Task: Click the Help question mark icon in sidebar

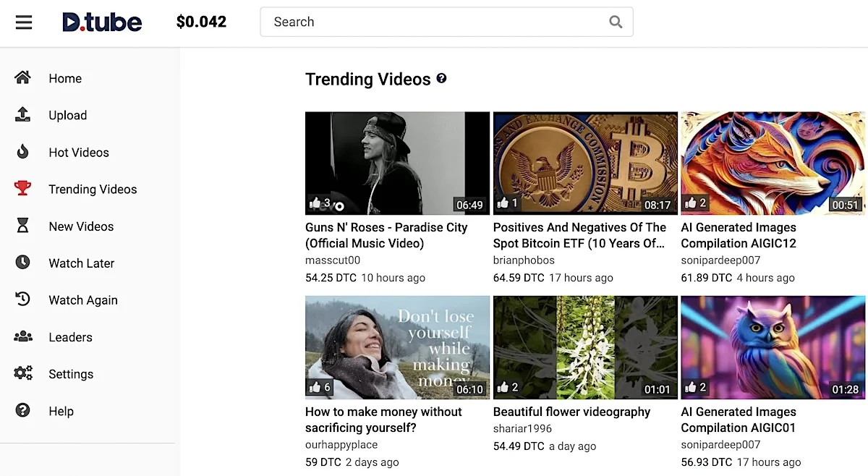Action: tap(22, 410)
